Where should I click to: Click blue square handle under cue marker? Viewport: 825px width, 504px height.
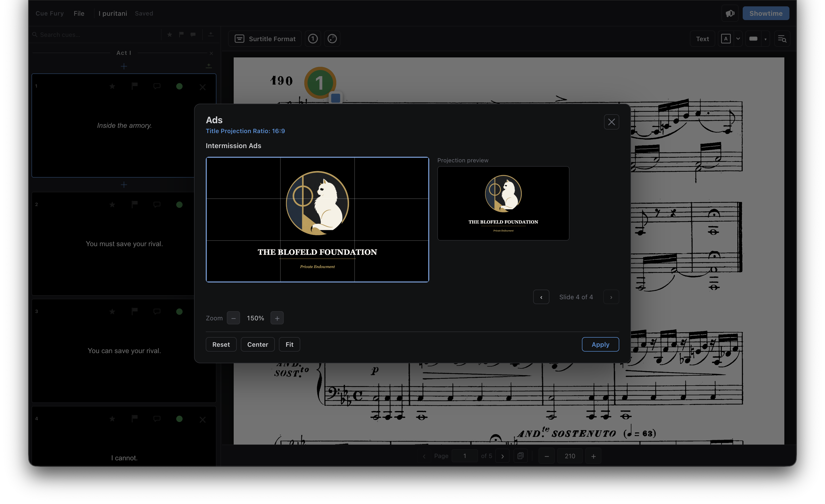tap(336, 98)
